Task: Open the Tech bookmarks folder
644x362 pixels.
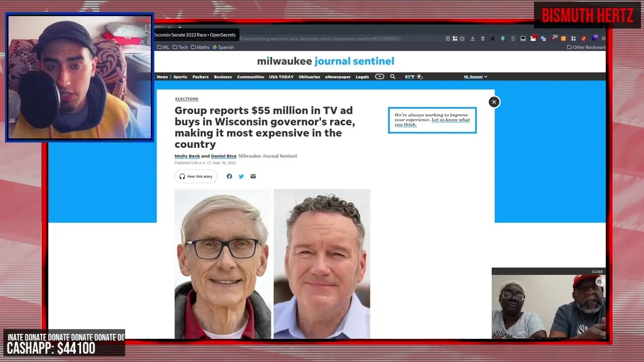Action: [x=180, y=47]
